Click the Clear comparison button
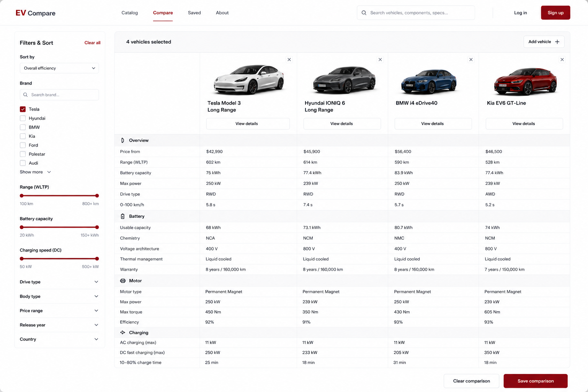The height and width of the screenshot is (392, 588). (x=472, y=381)
